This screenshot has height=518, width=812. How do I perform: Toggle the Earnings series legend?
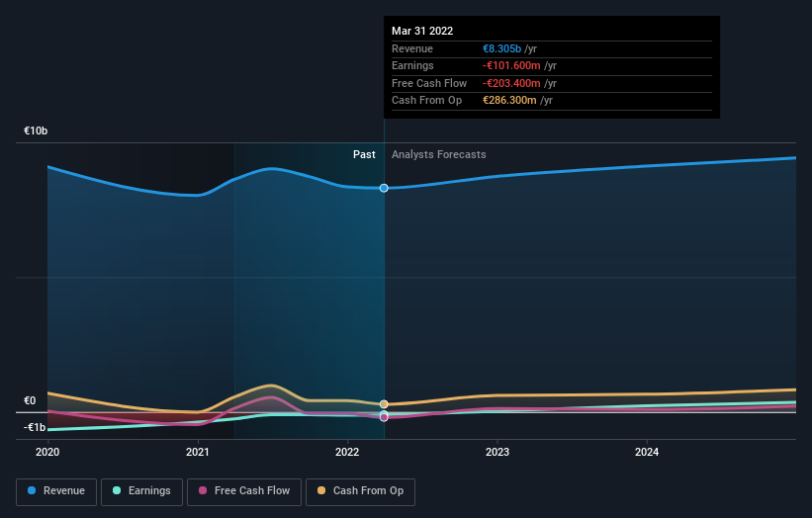tap(141, 491)
